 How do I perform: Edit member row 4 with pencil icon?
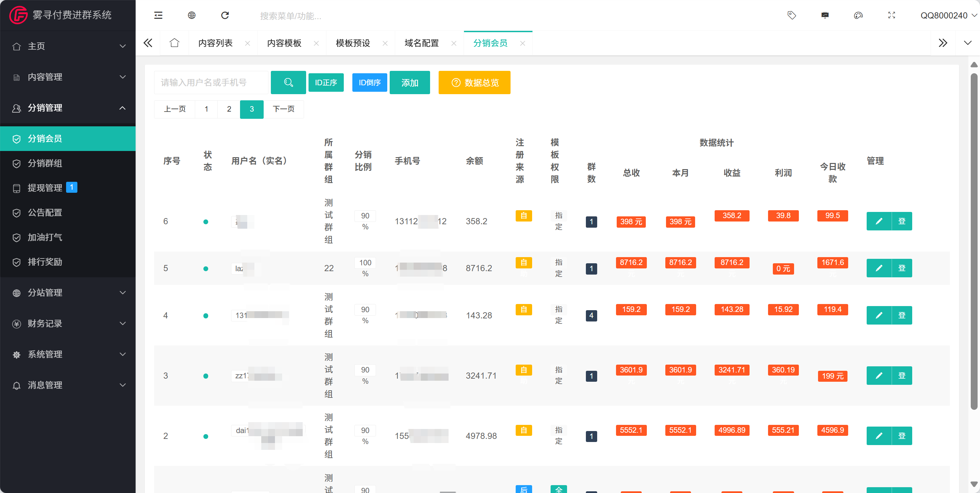tap(879, 315)
